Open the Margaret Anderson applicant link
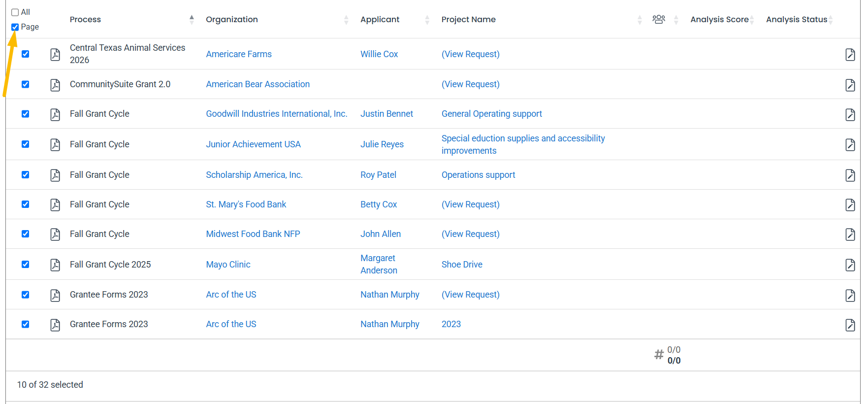This screenshot has height=404, width=868. [x=379, y=264]
